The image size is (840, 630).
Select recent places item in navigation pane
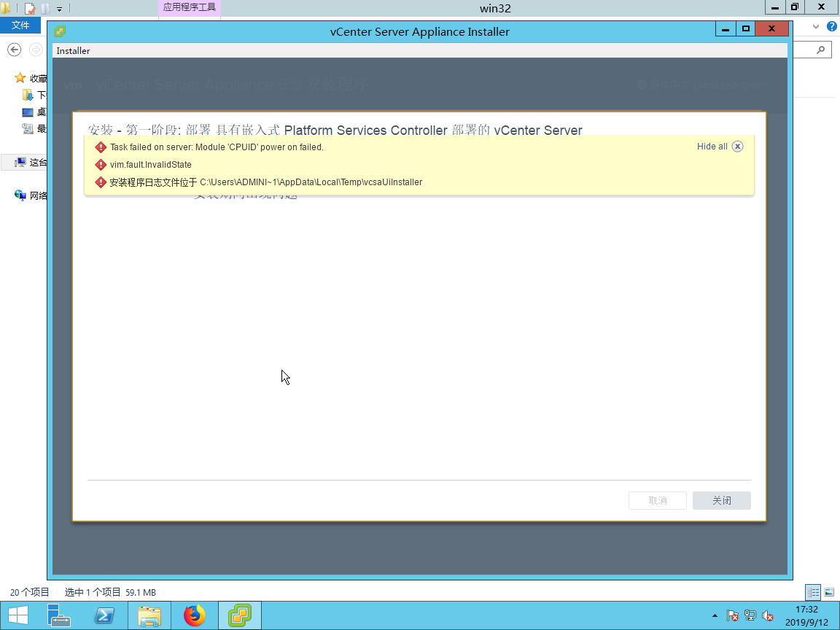pos(34,128)
